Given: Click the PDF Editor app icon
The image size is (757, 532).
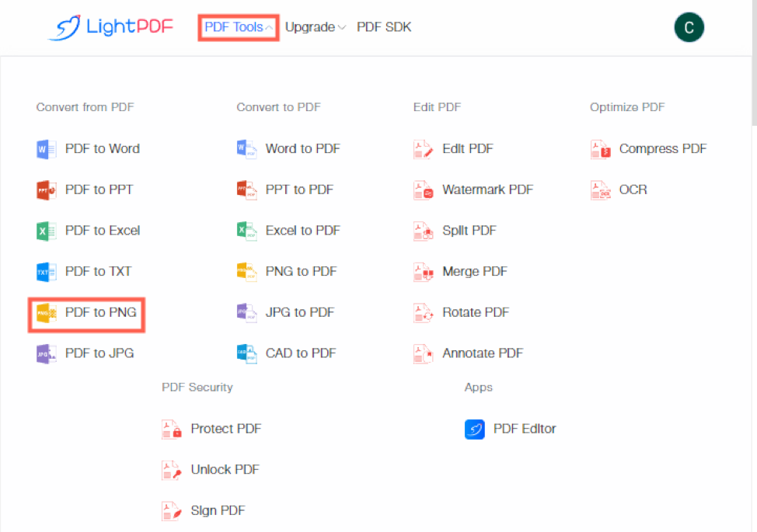Looking at the screenshot, I should point(475,429).
